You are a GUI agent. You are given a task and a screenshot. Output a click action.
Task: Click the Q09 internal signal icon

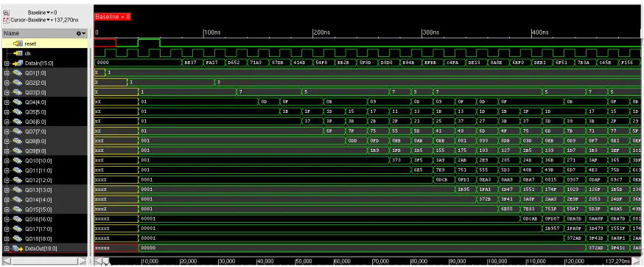tap(17, 151)
